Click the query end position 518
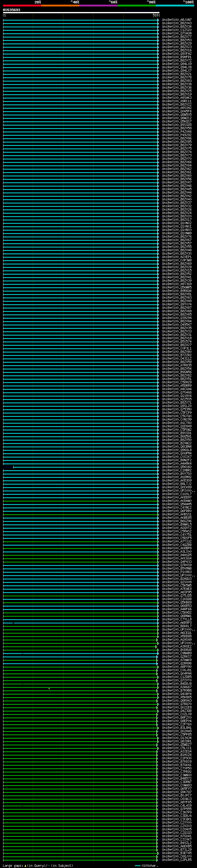The image size is (197, 868). click(155, 15)
